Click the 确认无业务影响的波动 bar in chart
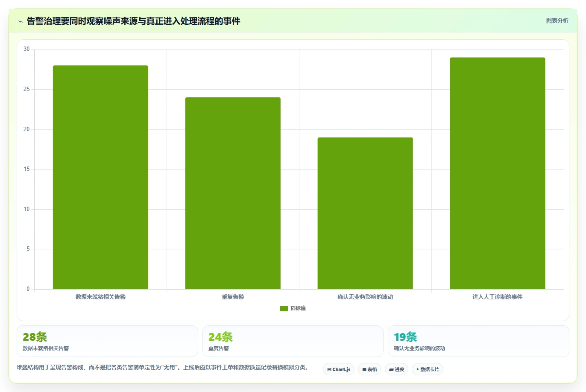 pos(365,213)
